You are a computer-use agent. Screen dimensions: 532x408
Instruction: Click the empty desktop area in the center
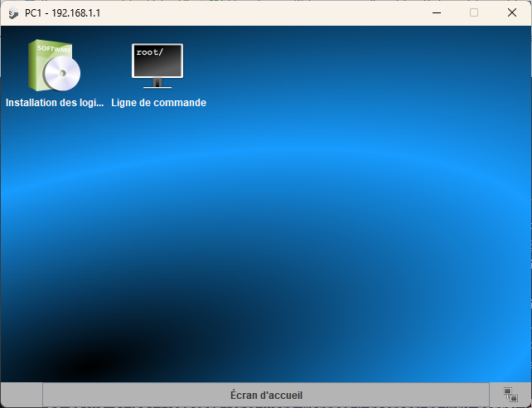point(265,232)
